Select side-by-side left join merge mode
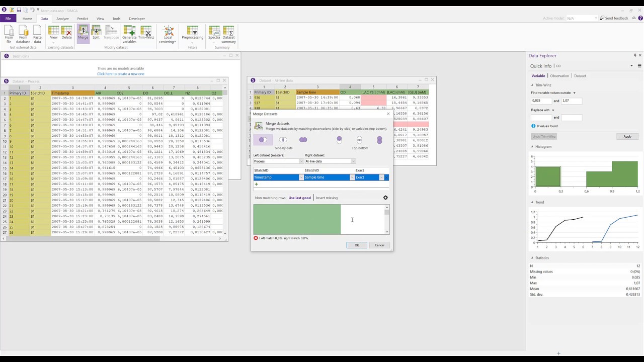644x362 pixels. (263, 140)
